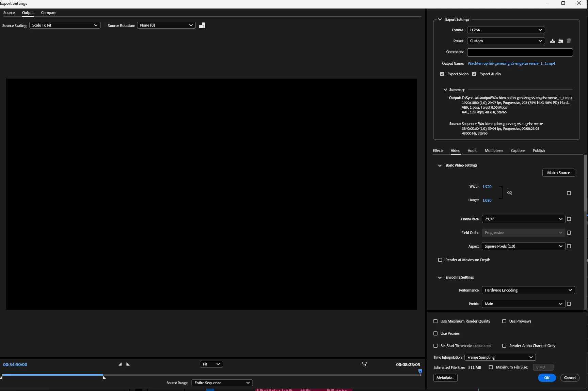Open the Performance Hardware Encoding dropdown
The image size is (588, 391).
coord(528,290)
